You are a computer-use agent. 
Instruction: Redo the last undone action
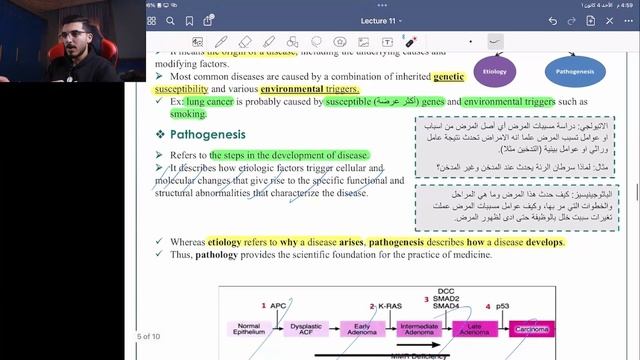(571, 21)
